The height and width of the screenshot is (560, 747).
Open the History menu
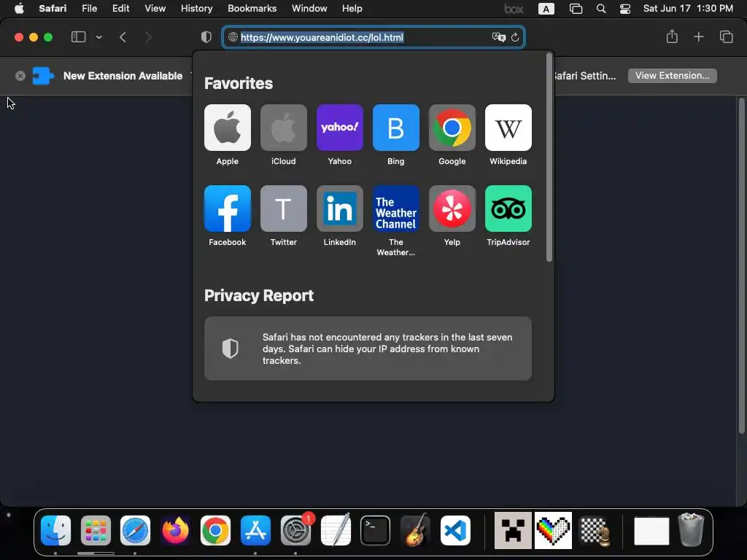(x=196, y=9)
